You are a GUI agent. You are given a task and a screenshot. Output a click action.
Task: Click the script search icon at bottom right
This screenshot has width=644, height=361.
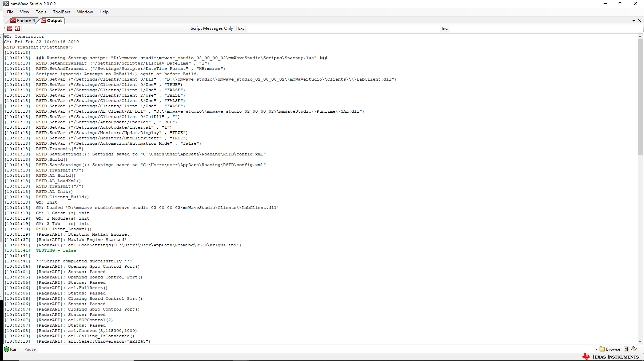click(634, 349)
